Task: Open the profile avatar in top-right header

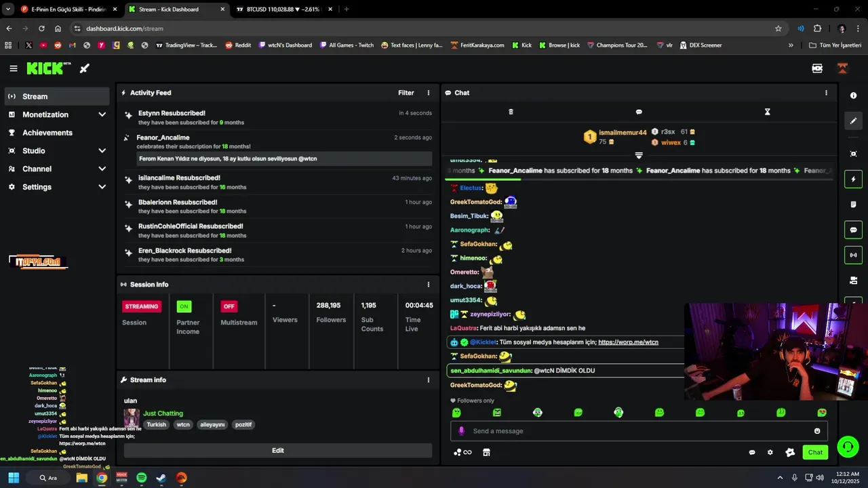Action: (x=842, y=68)
